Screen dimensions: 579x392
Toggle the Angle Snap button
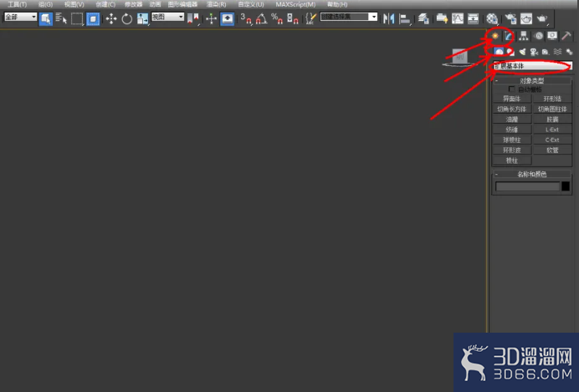click(261, 18)
